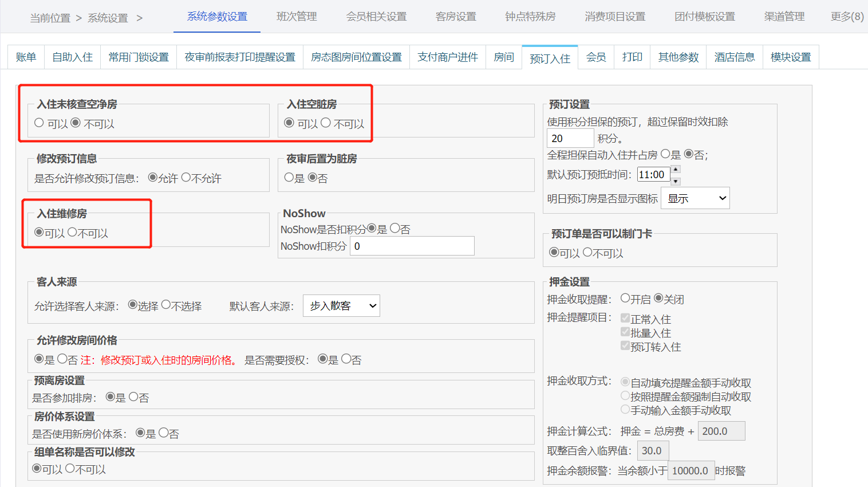
Task: Click the 默认预订预抵时间 field
Action: [653, 174]
